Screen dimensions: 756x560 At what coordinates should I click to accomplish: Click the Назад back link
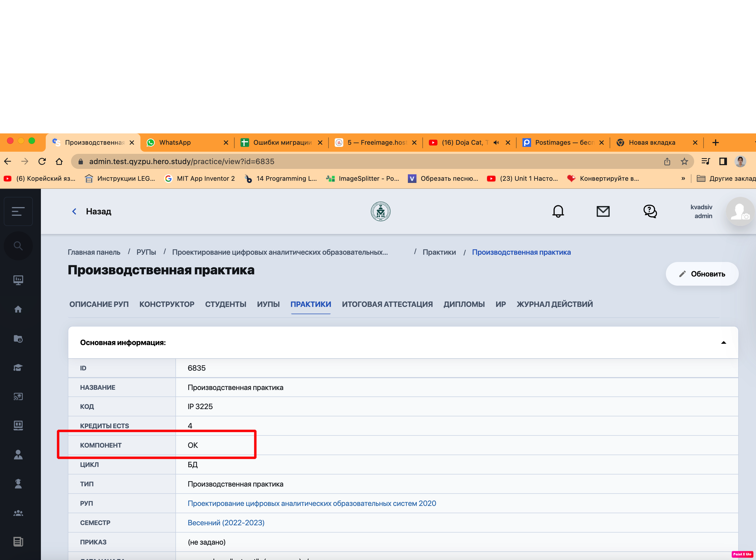click(91, 211)
